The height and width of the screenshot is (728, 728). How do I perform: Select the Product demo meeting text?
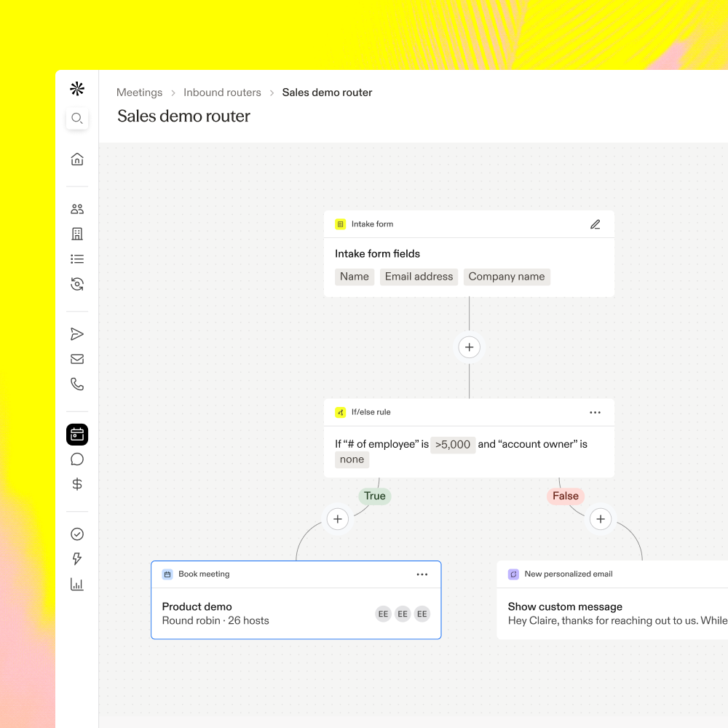coord(197,607)
